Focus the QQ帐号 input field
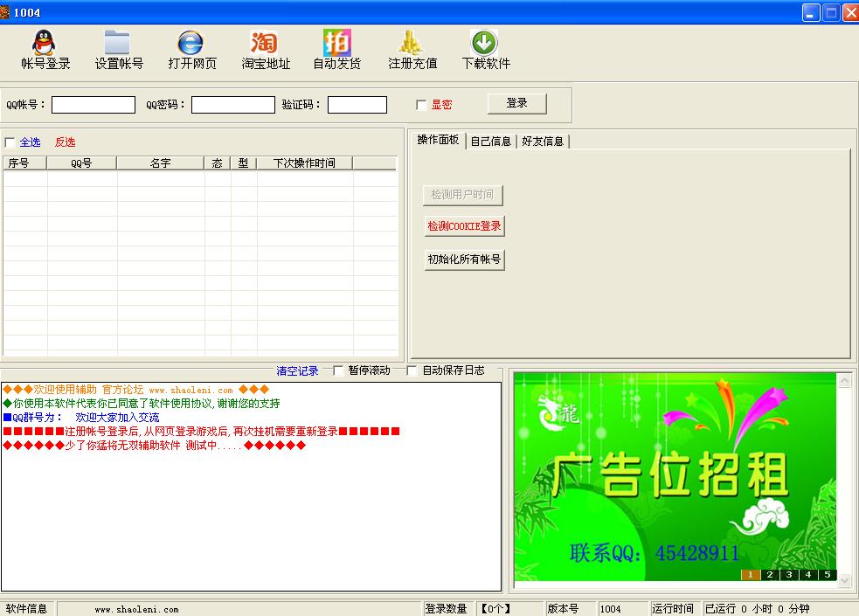The image size is (859, 616). (x=94, y=105)
